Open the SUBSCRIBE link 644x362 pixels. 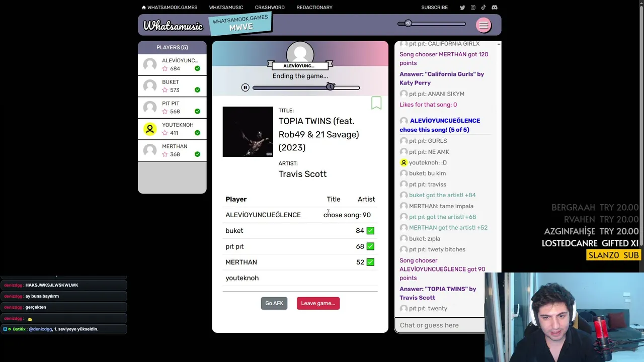pyautogui.click(x=434, y=8)
